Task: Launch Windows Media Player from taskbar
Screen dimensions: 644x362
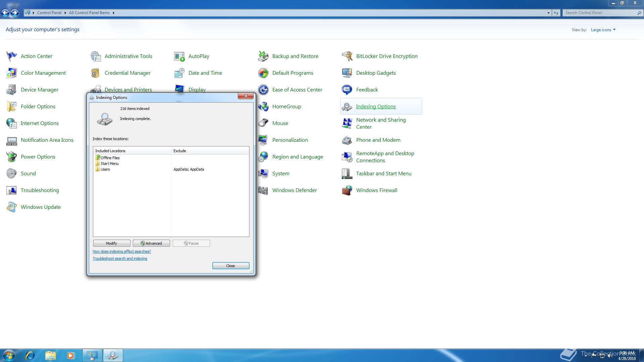Action: click(x=70, y=355)
